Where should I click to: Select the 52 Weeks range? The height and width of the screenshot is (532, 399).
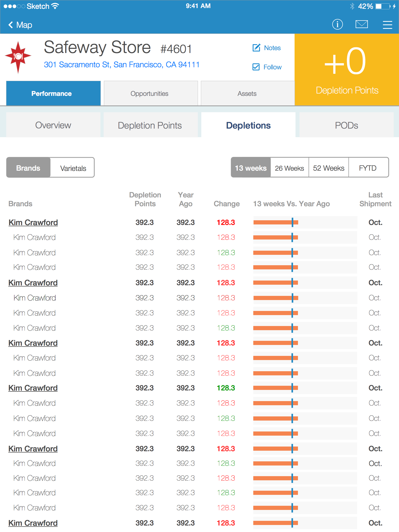click(x=329, y=168)
